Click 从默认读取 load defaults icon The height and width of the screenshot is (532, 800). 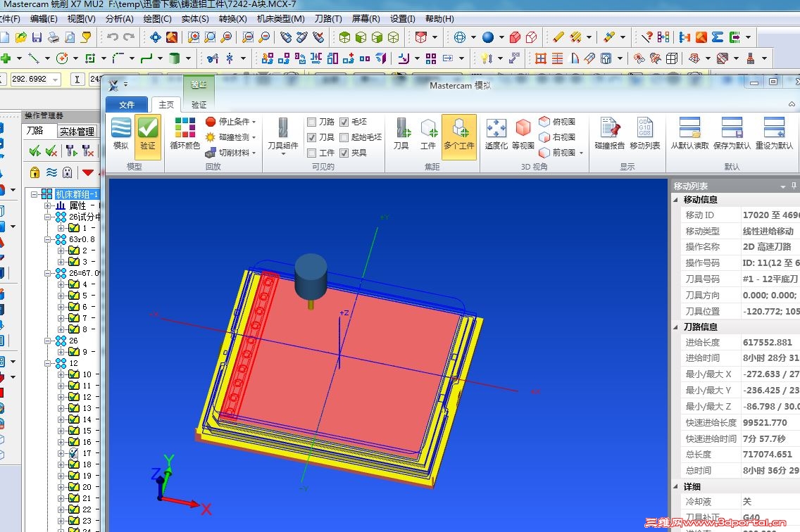pyautogui.click(x=690, y=134)
